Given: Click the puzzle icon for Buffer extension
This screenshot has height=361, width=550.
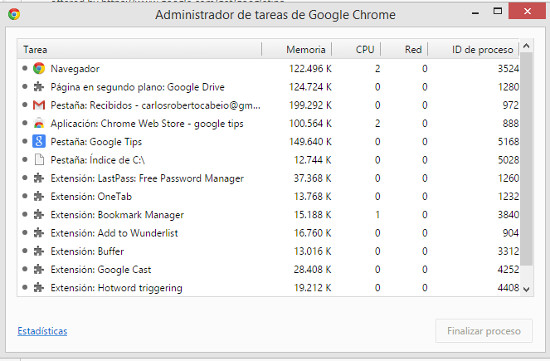Looking at the screenshot, I should pos(39,251).
